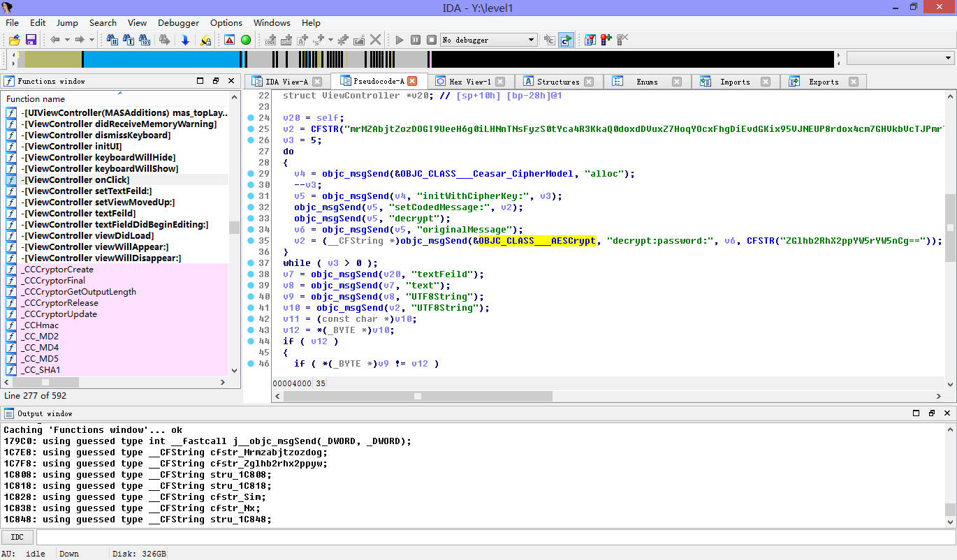
Task: Click the Open file toolbar icon
Action: (x=14, y=40)
